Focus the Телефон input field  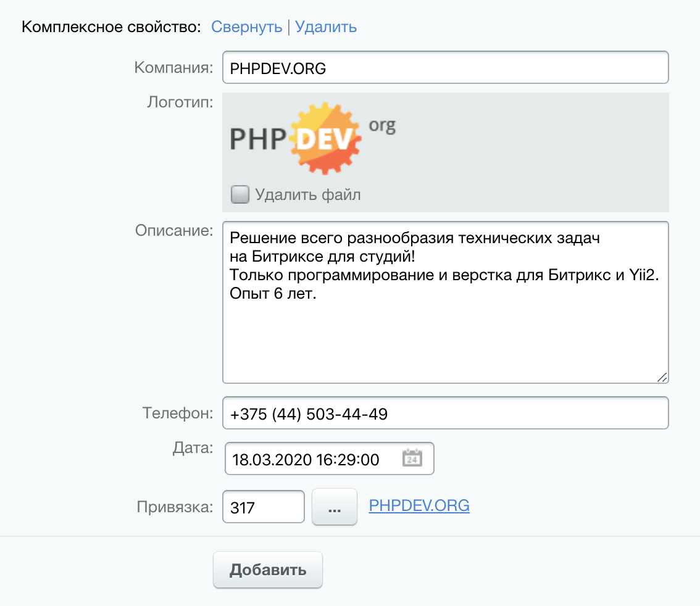click(446, 413)
